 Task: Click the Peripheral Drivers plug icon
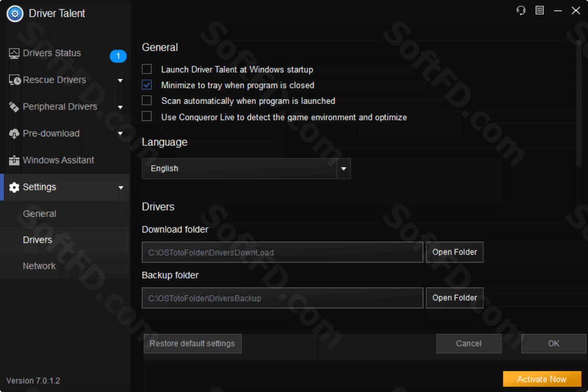point(14,107)
